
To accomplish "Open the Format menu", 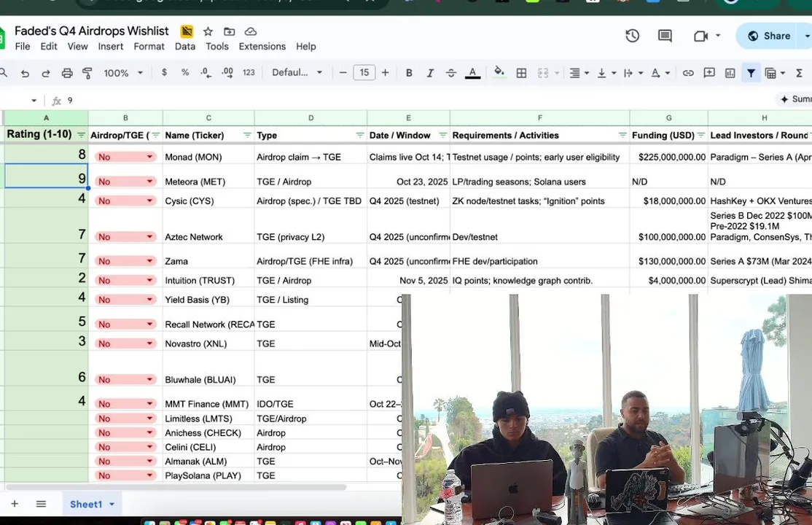I will pos(149,46).
